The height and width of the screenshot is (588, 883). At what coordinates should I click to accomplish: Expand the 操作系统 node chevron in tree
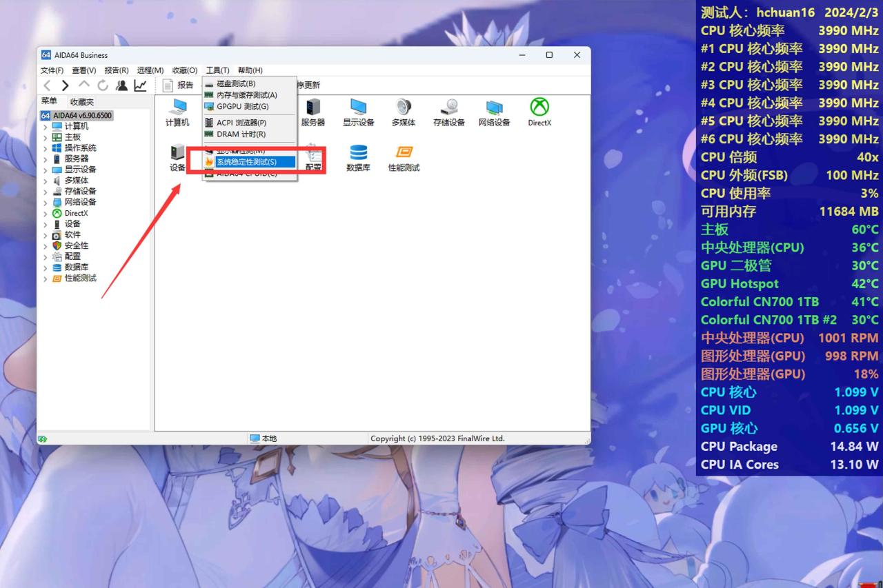click(x=46, y=148)
